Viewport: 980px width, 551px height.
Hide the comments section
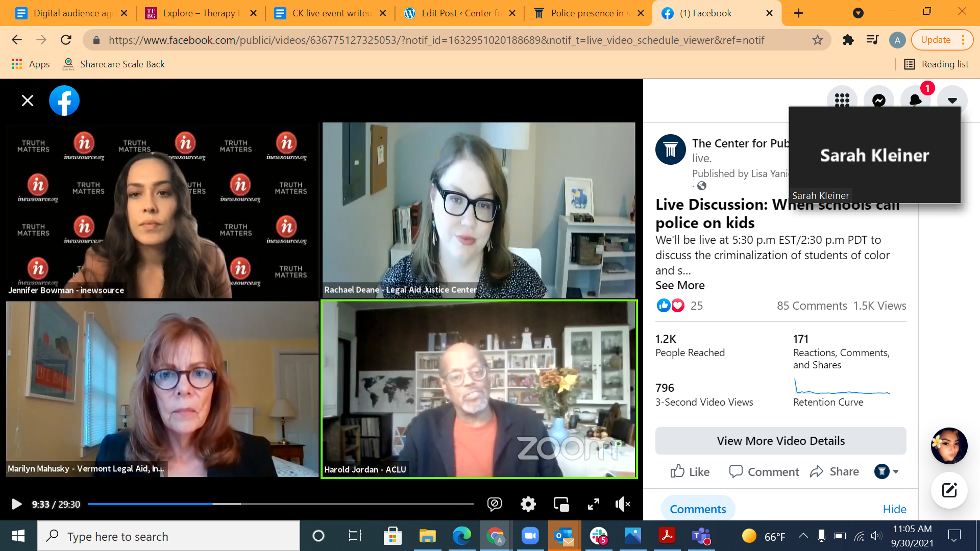894,509
